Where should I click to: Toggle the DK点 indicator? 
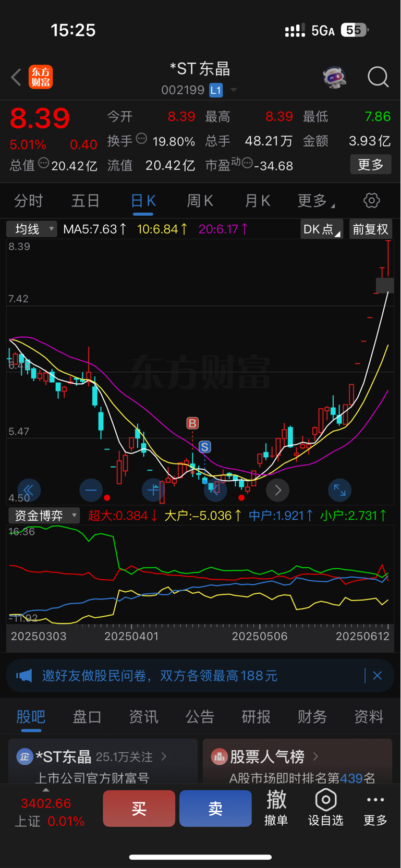pos(322,229)
